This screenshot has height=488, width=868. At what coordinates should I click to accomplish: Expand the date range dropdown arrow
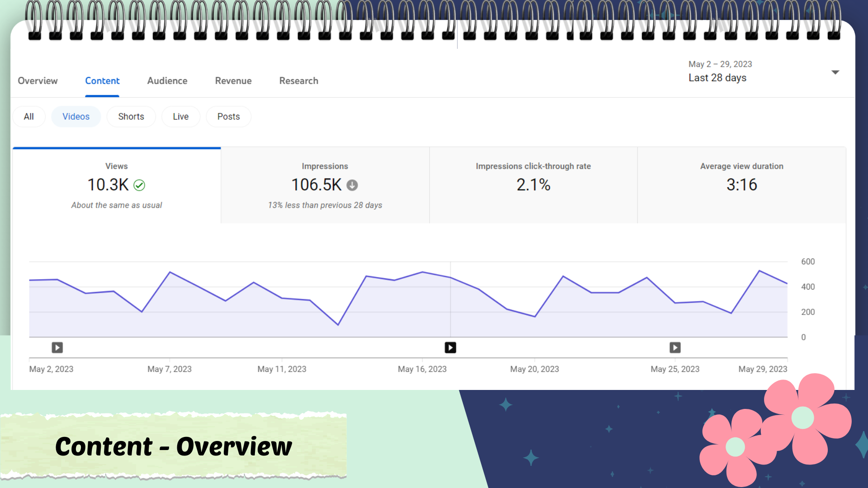pyautogui.click(x=835, y=72)
